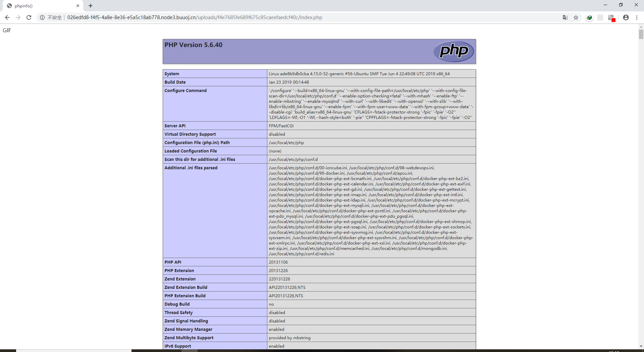Click the forward navigation arrow
This screenshot has height=352, width=644.
18,17
